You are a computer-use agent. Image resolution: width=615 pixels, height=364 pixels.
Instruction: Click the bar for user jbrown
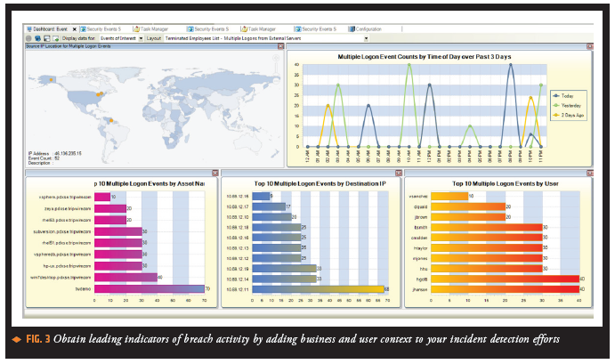coord(468,217)
